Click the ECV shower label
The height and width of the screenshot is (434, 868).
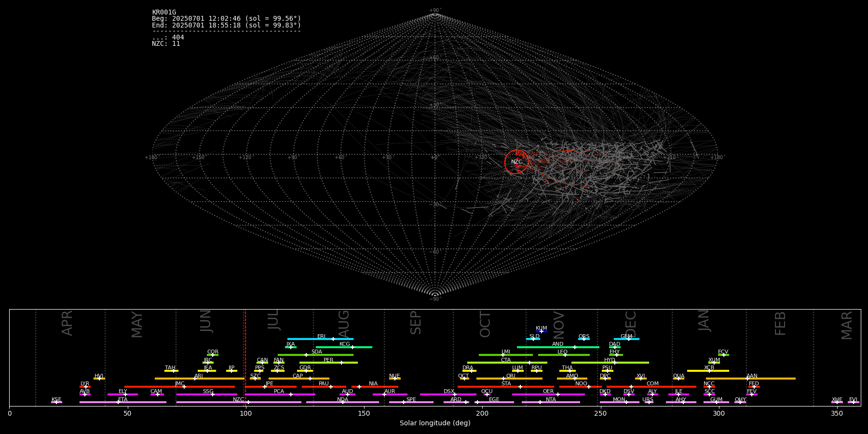(x=723, y=352)
